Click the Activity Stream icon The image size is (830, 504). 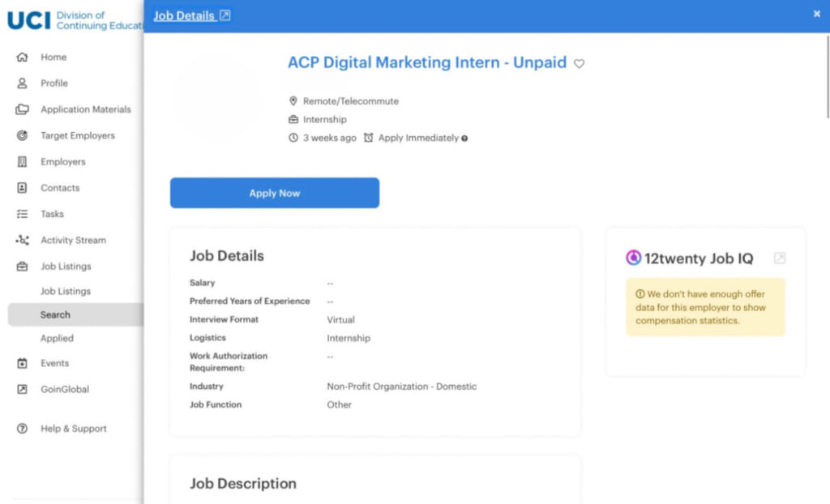(x=22, y=240)
